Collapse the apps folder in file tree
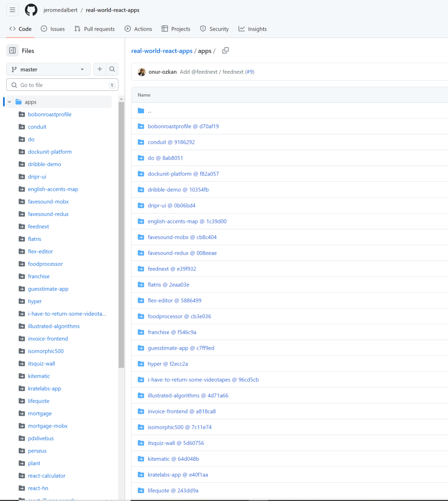 click(9, 102)
